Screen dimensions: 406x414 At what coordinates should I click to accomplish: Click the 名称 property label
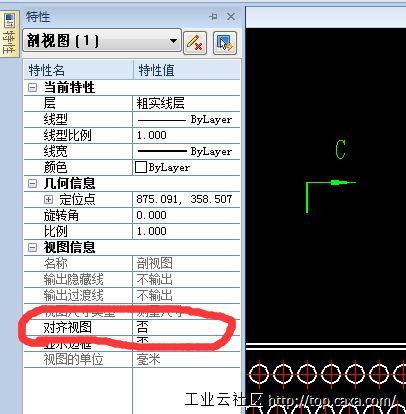click(x=56, y=263)
